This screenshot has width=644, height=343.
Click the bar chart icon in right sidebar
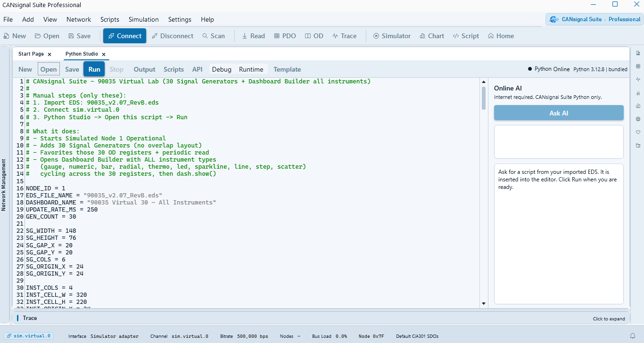tap(638, 106)
